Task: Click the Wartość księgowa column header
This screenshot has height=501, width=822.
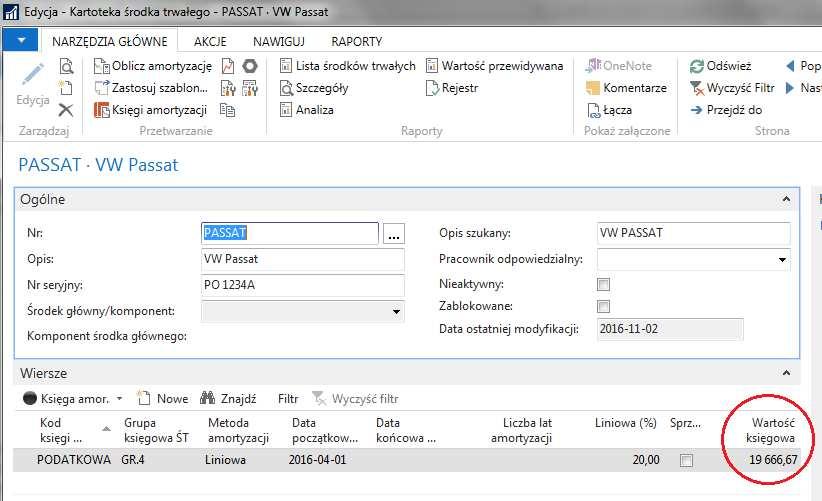Action: pos(770,430)
